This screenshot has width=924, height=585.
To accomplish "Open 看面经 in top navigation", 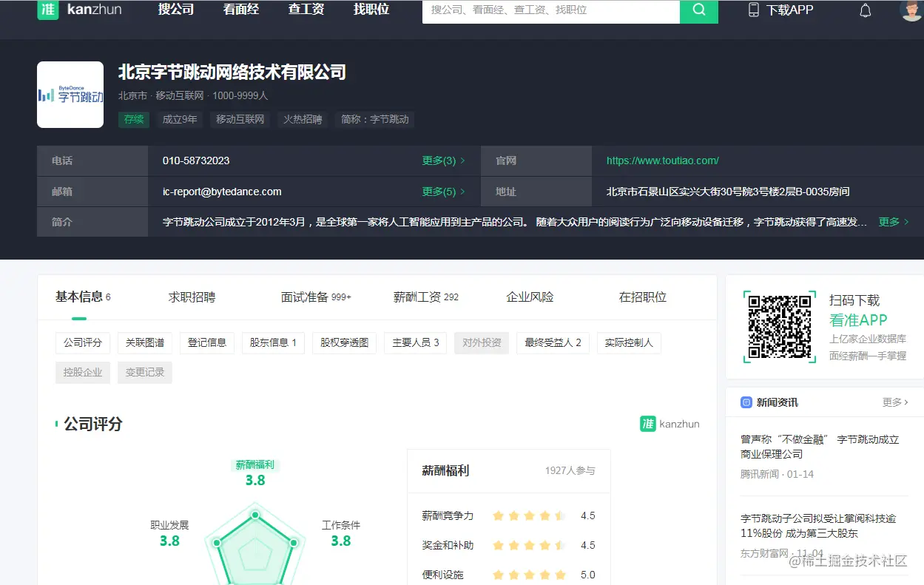I will pos(241,10).
